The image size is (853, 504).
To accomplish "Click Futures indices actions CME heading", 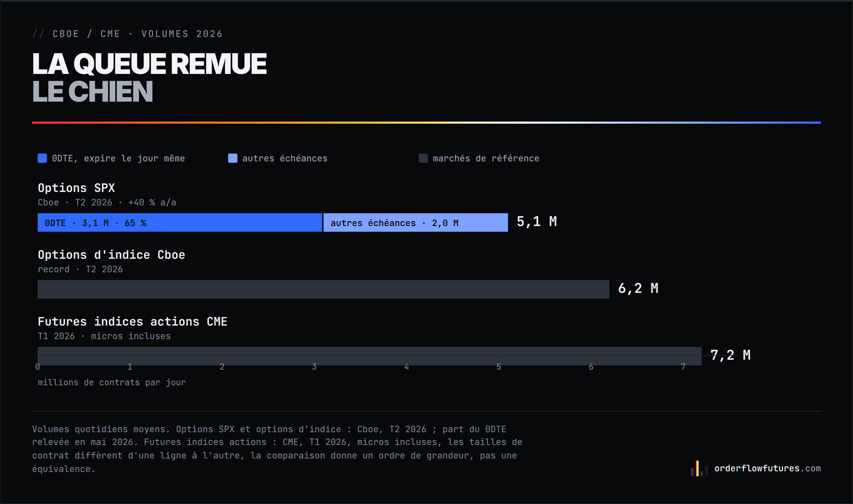I will pos(133,321).
